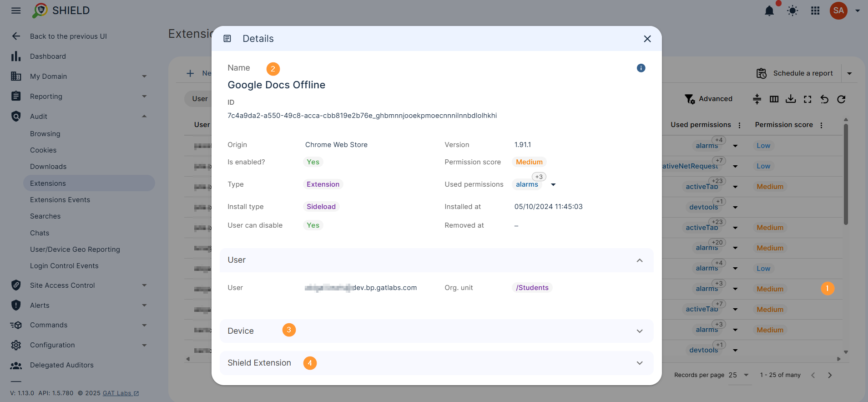This screenshot has width=868, height=402.
Task: Click the Details header list icon
Action: click(x=227, y=39)
